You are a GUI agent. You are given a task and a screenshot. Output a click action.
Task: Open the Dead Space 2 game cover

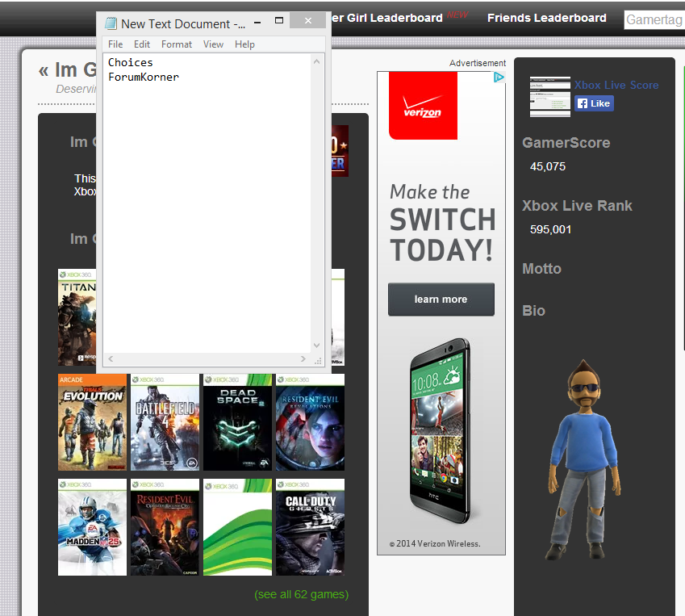pos(237,422)
